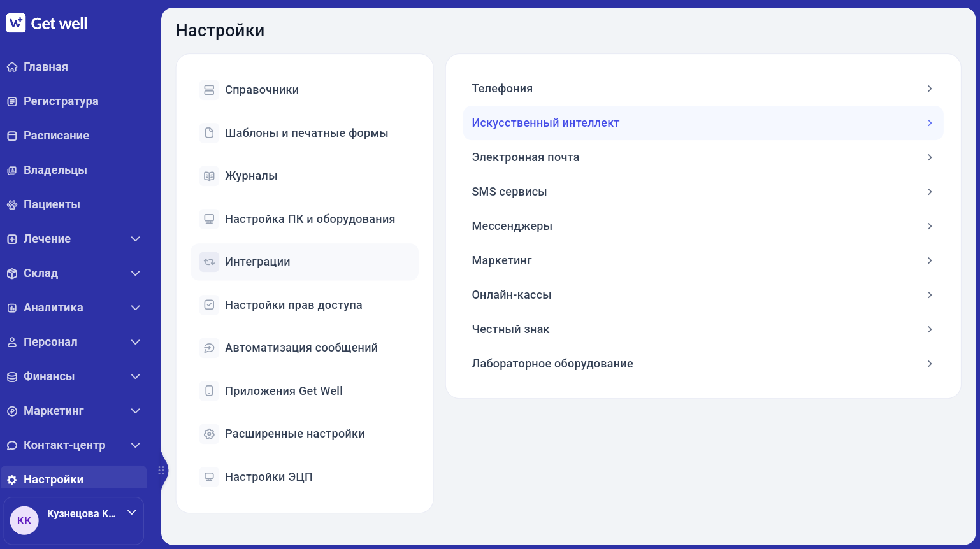Click the sidebar collapse handle

click(x=161, y=471)
